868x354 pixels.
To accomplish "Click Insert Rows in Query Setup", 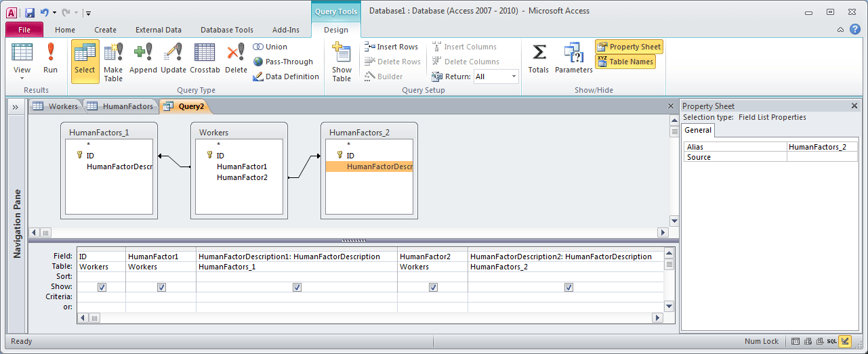I will (392, 47).
